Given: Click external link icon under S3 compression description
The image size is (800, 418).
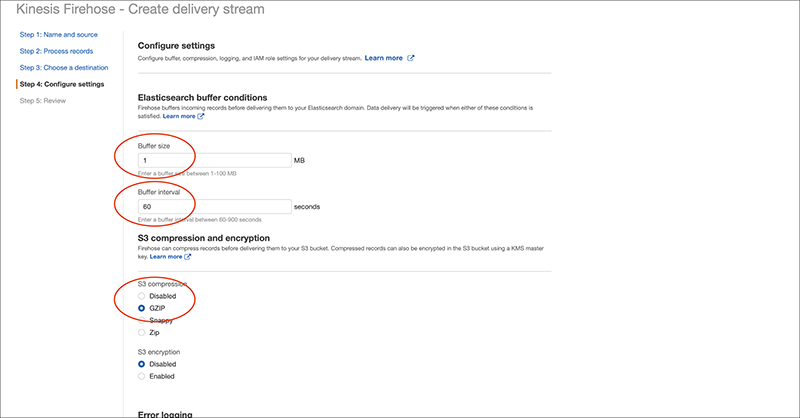Looking at the screenshot, I should click(x=187, y=257).
